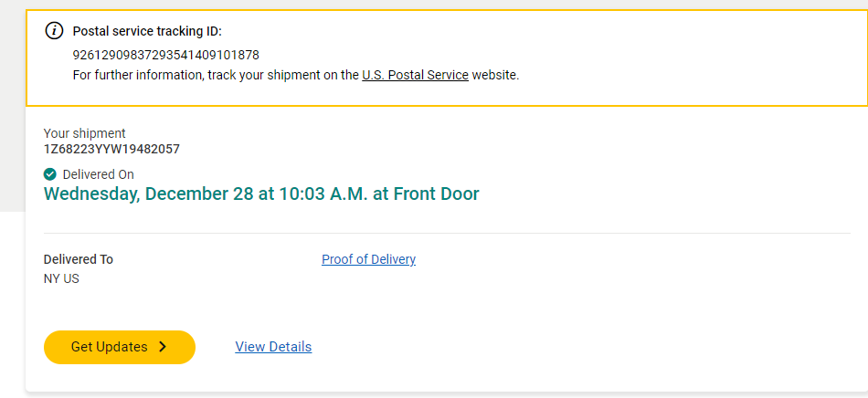Open the U.S. Postal Service website link
868x398 pixels.
pos(415,75)
